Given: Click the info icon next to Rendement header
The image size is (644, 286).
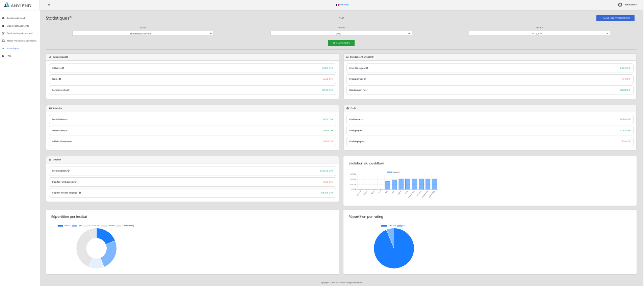Looking at the screenshot, I should pos(67,57).
